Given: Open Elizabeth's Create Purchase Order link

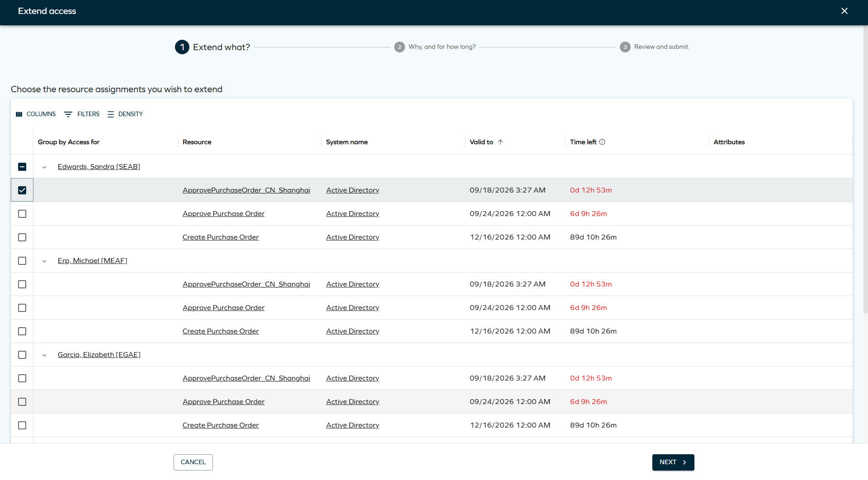Looking at the screenshot, I should 221,425.
